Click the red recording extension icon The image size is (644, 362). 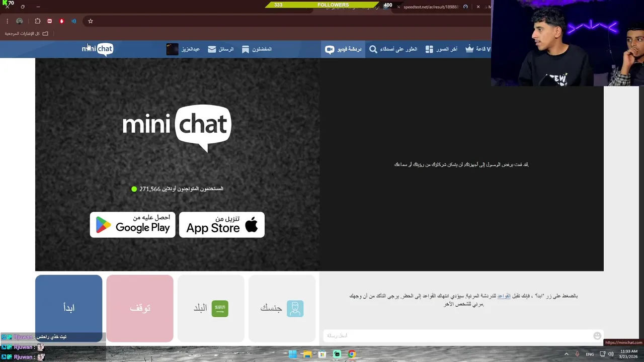pos(61,21)
